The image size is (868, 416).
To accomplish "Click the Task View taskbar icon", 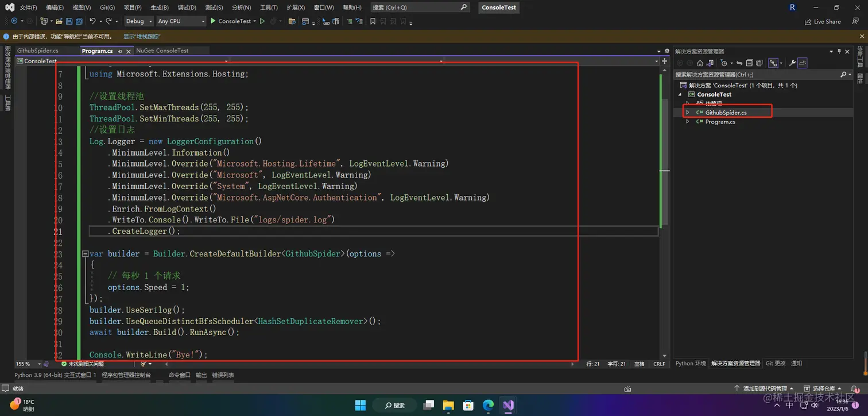I will 428,405.
